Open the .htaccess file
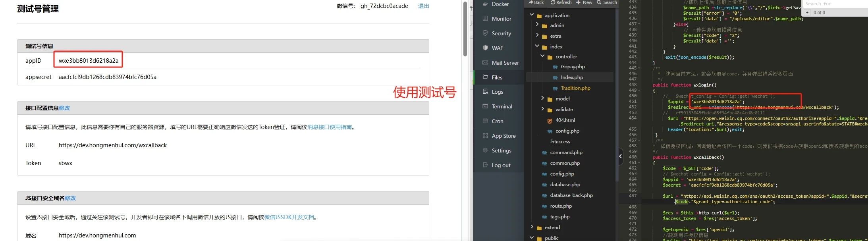Image resolution: width=868 pixels, height=241 pixels. tap(560, 142)
